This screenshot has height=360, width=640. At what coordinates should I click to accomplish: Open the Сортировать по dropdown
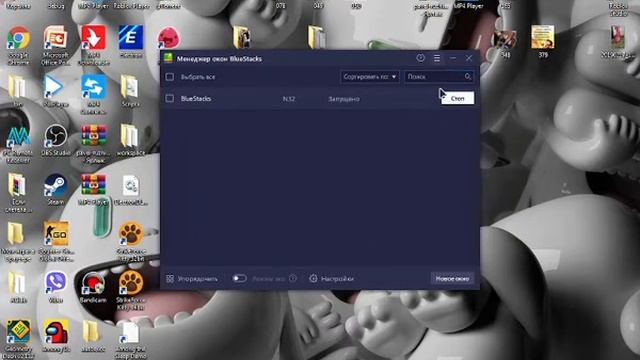pyautogui.click(x=369, y=77)
